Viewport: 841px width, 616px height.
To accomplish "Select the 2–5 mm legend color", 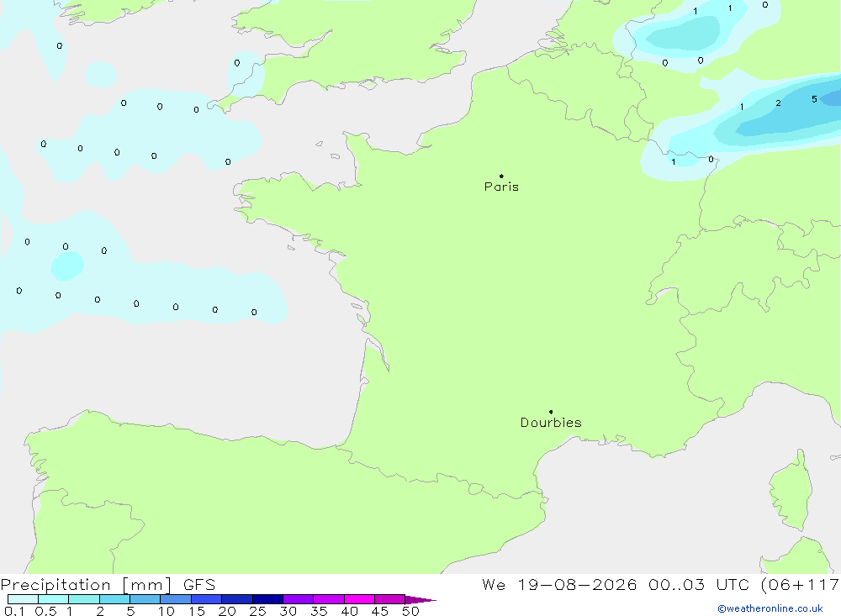I will 114,599.
